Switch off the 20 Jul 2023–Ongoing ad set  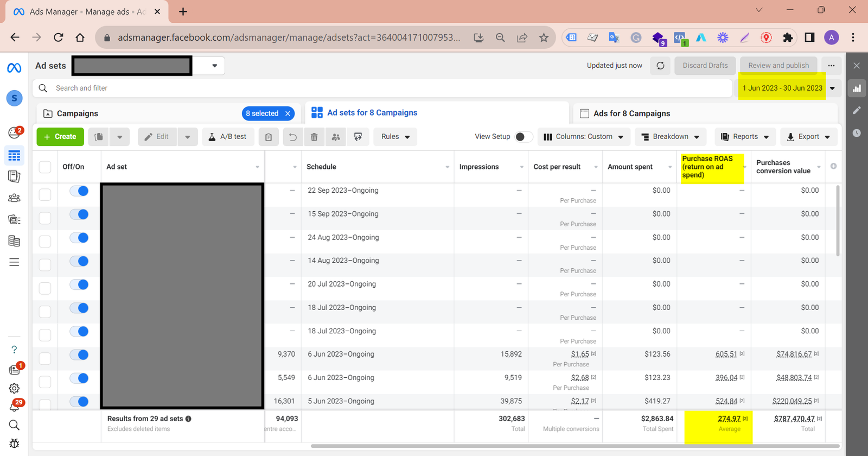click(x=79, y=284)
